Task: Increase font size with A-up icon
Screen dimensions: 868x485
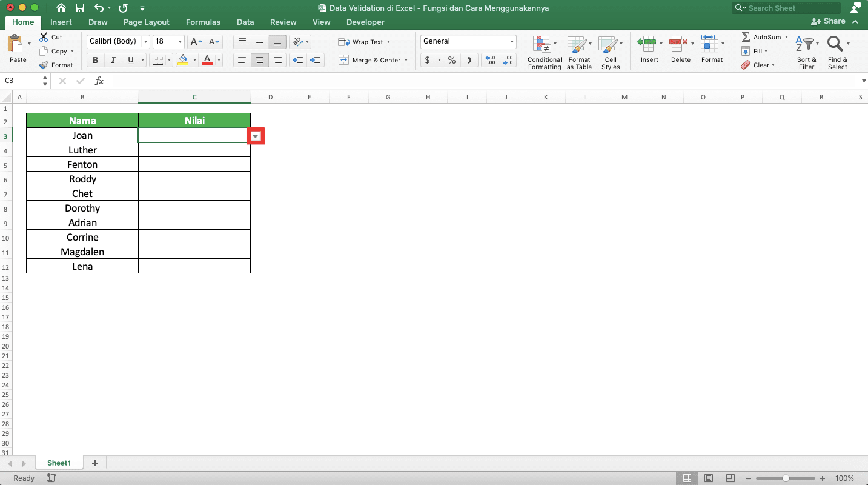Action: (196, 42)
